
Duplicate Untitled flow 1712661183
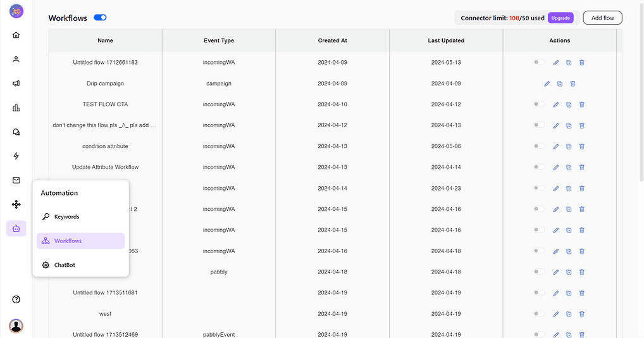[x=569, y=63]
